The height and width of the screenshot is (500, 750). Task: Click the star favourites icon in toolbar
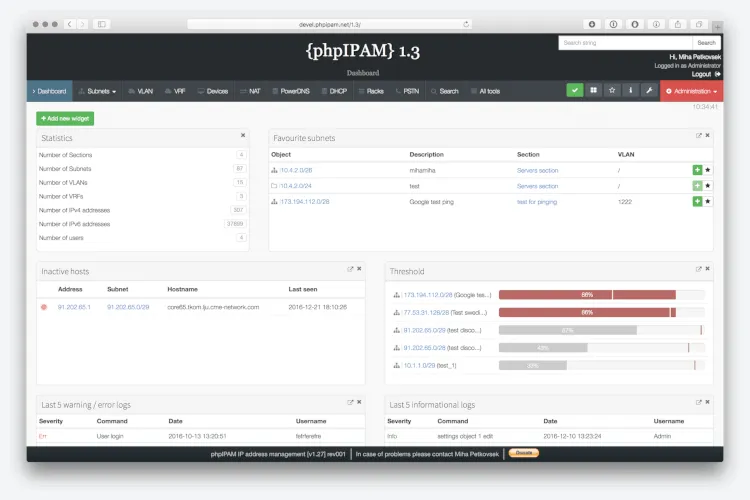point(612,90)
